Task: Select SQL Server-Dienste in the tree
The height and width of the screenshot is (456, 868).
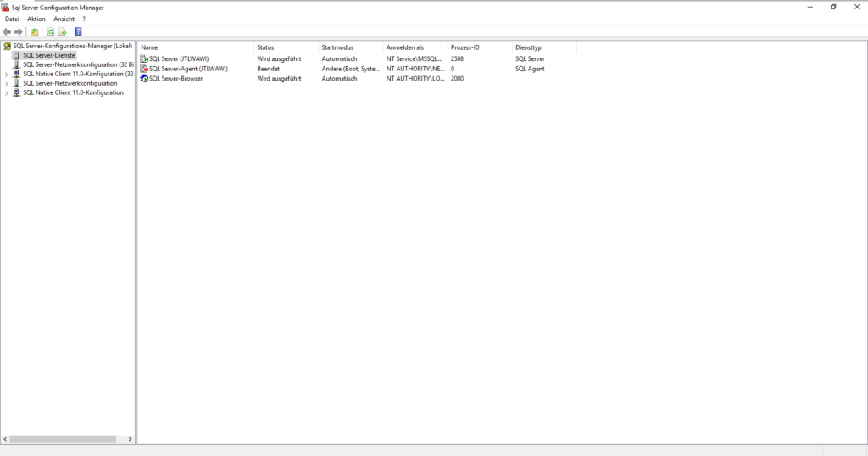Action: coord(48,55)
